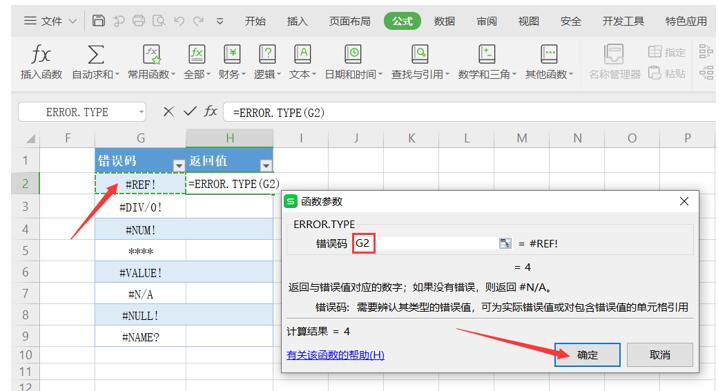Viewport: 719px width, 391px height.
Task: Select the cell containing #VALUE!
Action: click(x=140, y=272)
